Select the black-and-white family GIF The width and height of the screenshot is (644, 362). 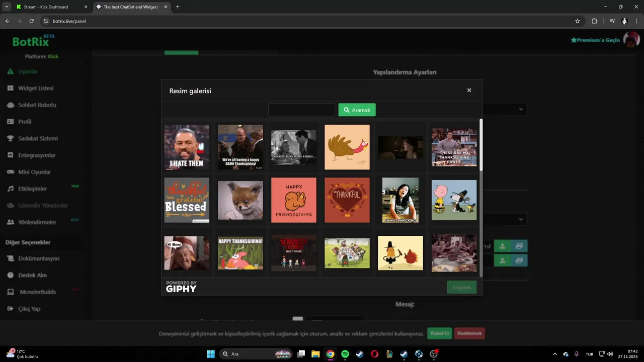point(294,147)
